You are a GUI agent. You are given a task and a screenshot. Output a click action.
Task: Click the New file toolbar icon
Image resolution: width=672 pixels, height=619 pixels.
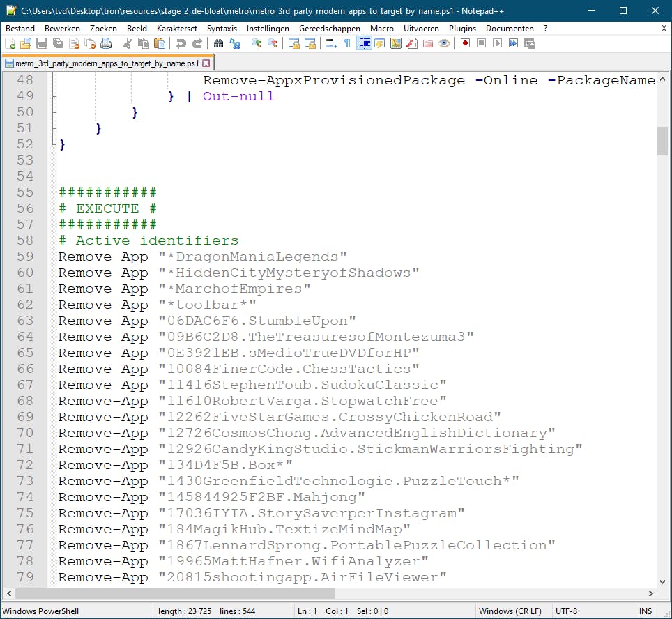tap(10, 43)
